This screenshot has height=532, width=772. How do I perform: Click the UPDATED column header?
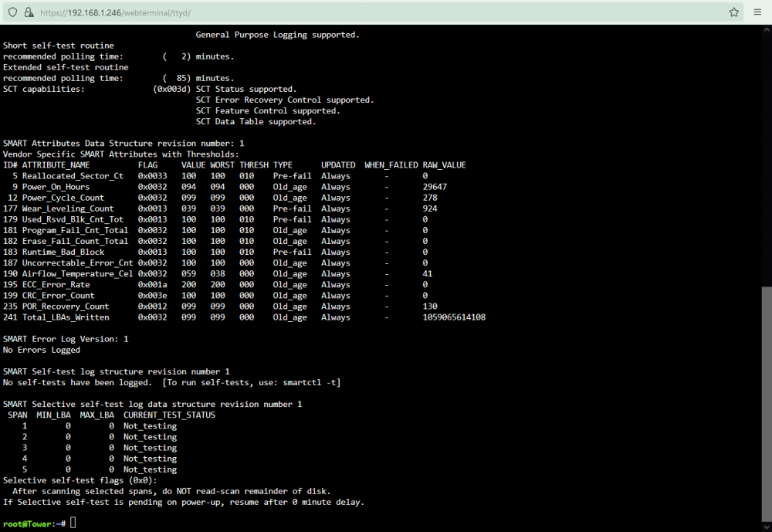pyautogui.click(x=338, y=165)
